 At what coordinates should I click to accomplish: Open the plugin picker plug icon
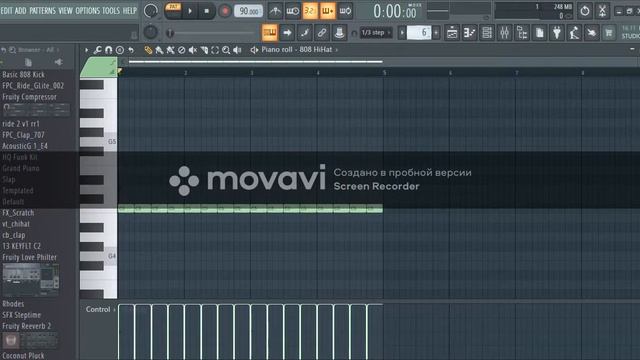click(557, 33)
